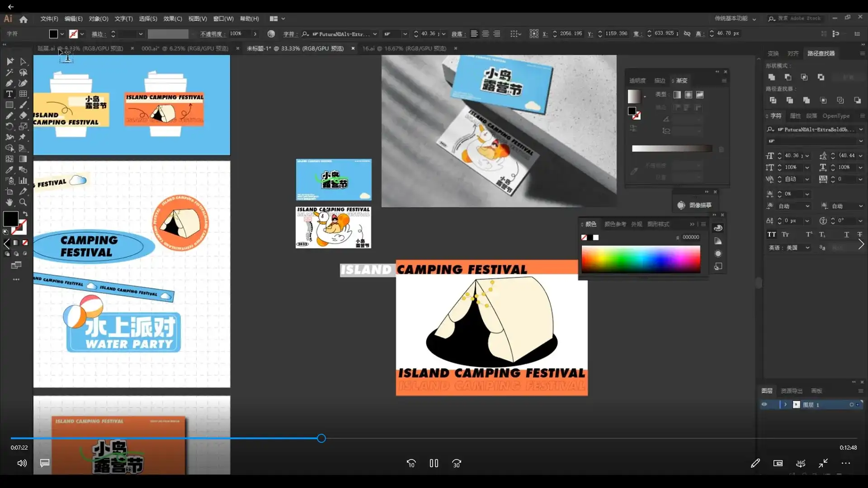This screenshot has height=488, width=868.
Task: Pause the video playback
Action: pyautogui.click(x=434, y=463)
